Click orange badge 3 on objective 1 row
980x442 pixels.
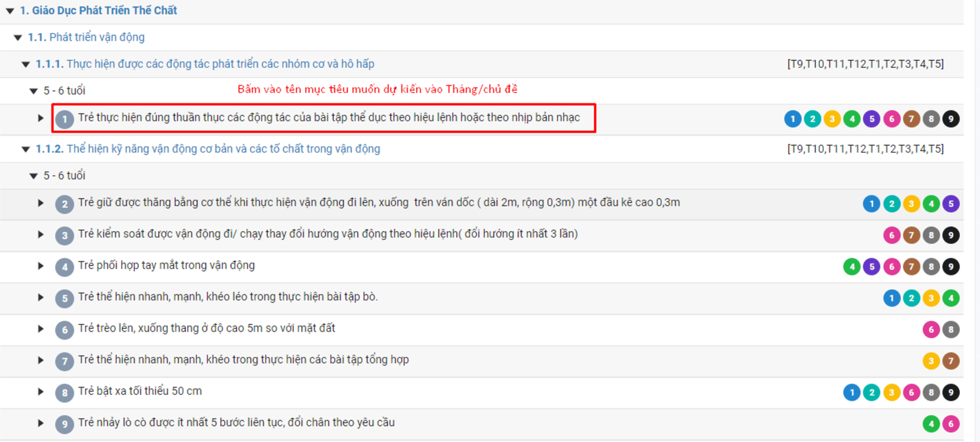(x=832, y=119)
